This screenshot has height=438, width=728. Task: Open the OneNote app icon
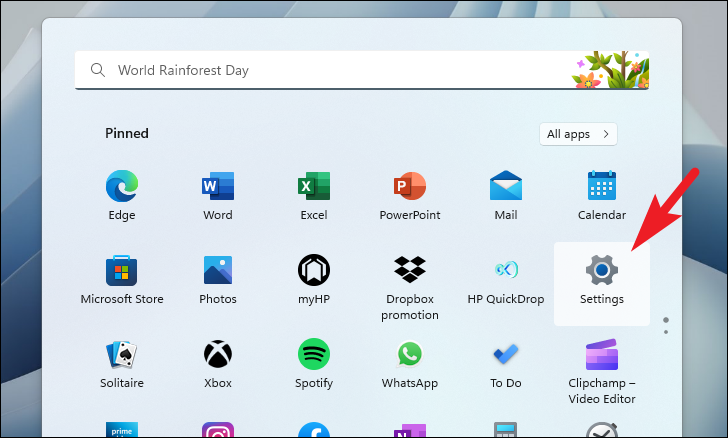click(x=410, y=430)
